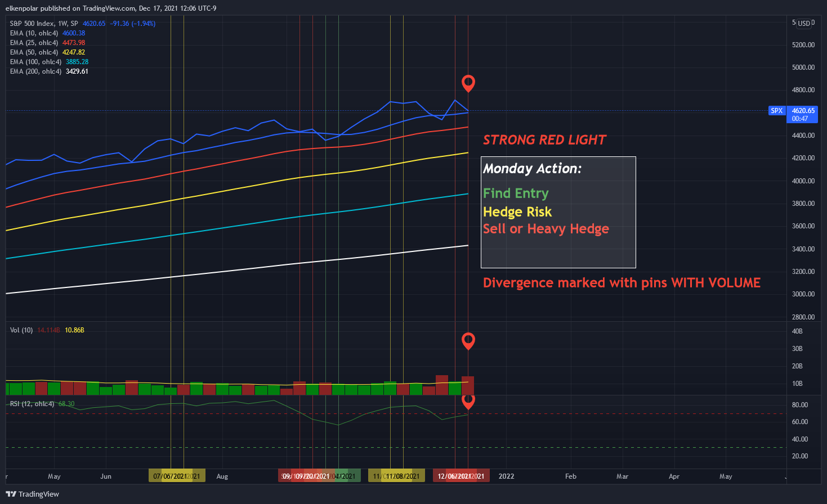Click the Mar label on the time axis

pyautogui.click(x=622, y=476)
